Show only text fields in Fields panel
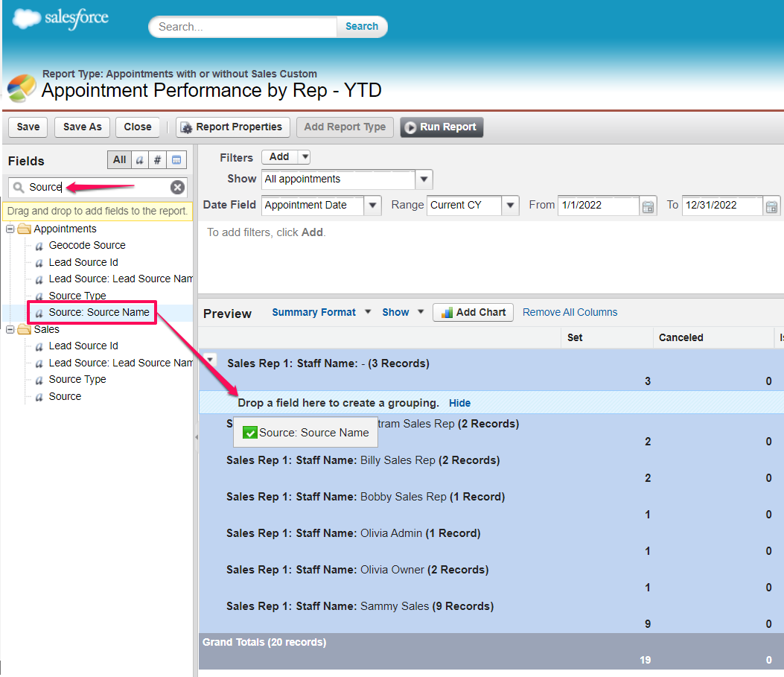Viewport: 784px width, 677px height. [139, 160]
